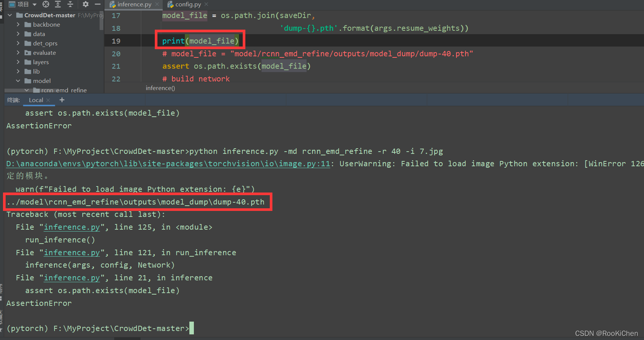This screenshot has height=340, width=644.
Task: Click the locate current file target icon
Action: pos(46,4)
